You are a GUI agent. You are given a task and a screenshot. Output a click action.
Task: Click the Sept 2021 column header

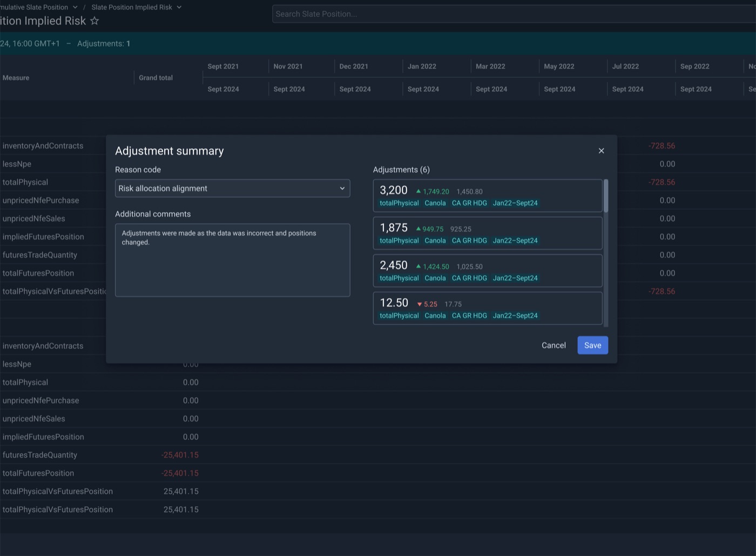tap(223, 66)
